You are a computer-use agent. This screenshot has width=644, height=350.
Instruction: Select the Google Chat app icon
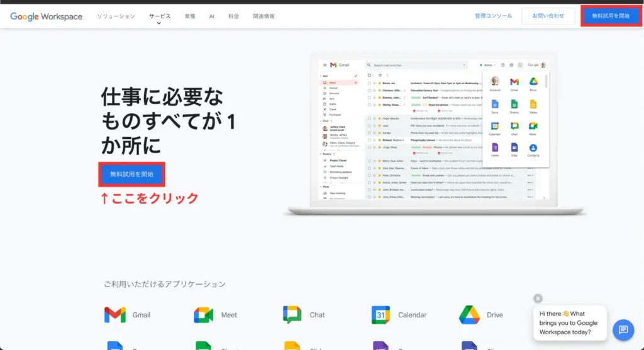click(x=292, y=315)
